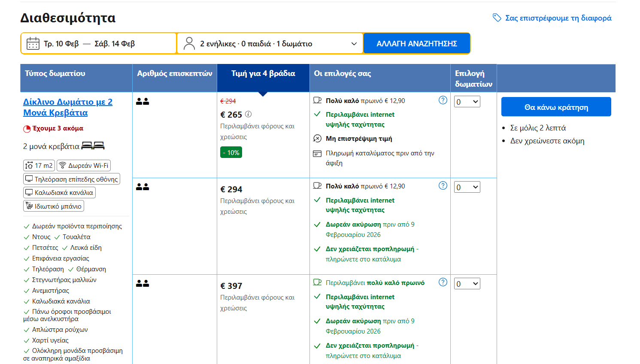Screen dimensions: 640x364
Task: Open room quantity dropdown for € 397 rate
Action: click(467, 284)
